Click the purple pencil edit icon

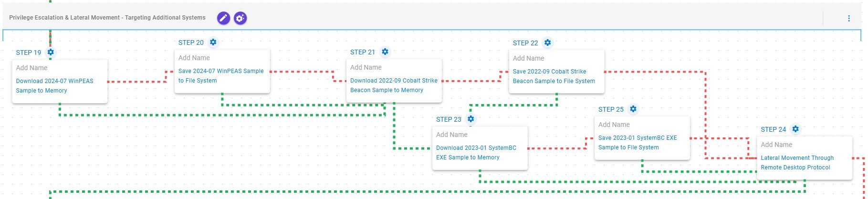[223, 18]
